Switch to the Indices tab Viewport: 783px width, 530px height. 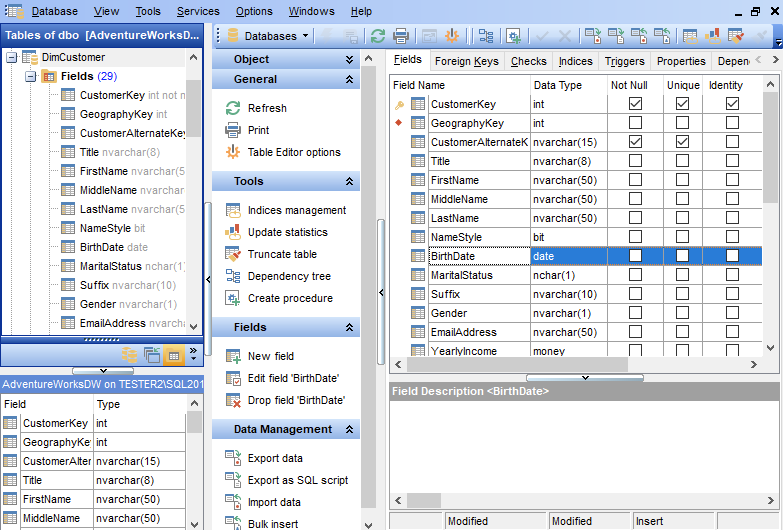pyautogui.click(x=575, y=61)
